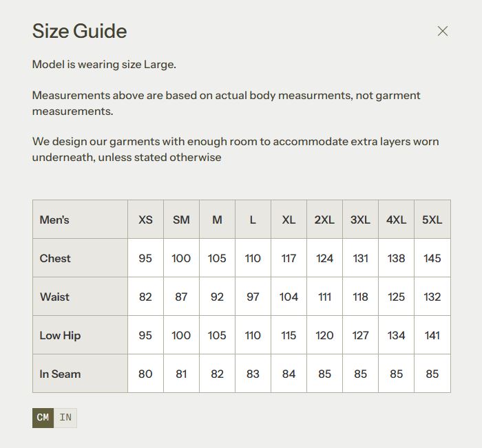Select the 2XL size column header
The height and width of the screenshot is (448, 482).
324,220
